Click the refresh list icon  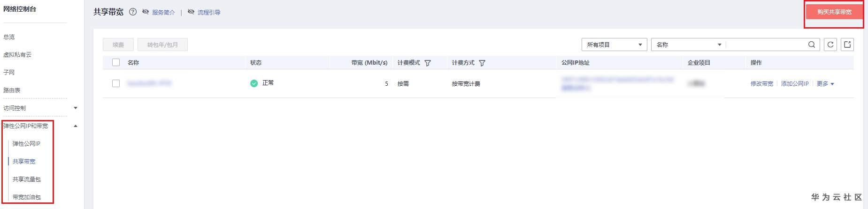coord(830,45)
